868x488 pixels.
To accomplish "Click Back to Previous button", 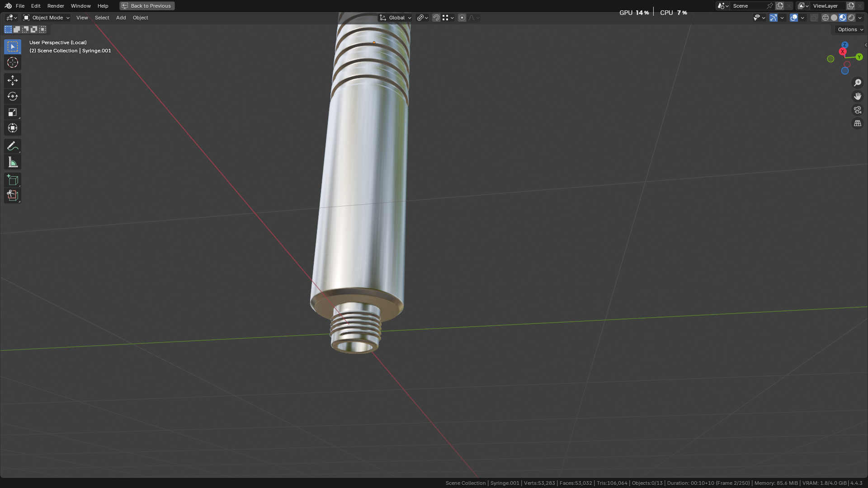I will pyautogui.click(x=147, y=6).
